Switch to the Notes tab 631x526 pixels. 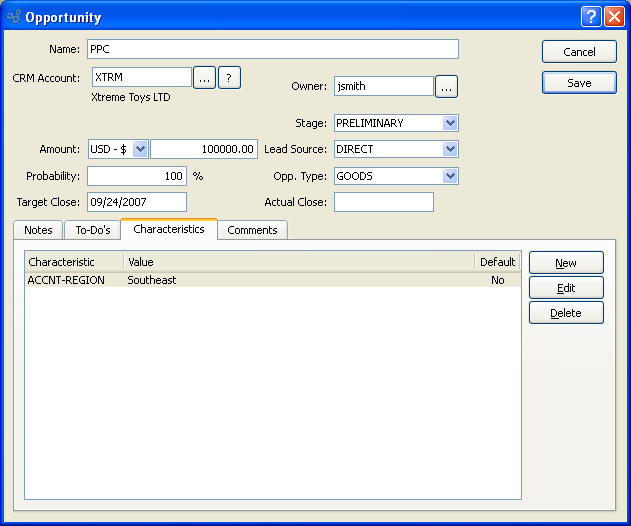coord(38,230)
